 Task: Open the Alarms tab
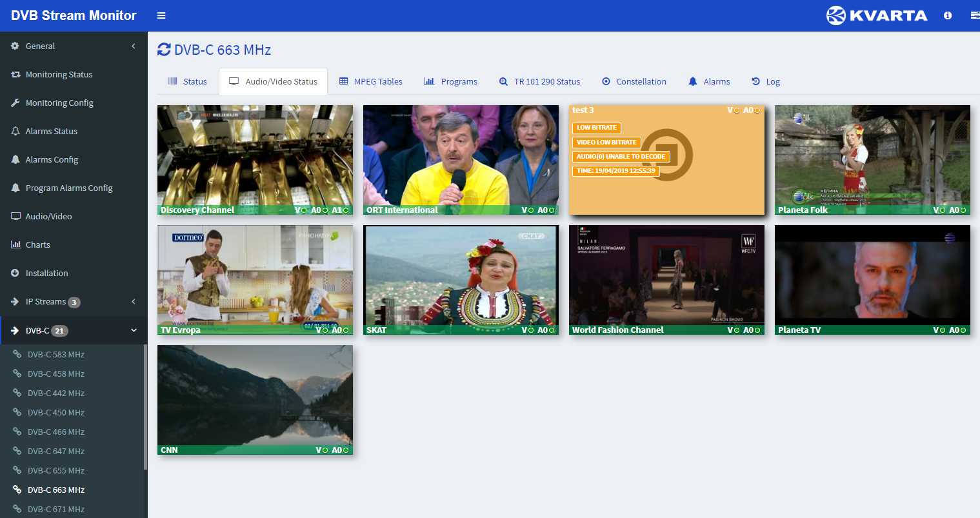coord(709,81)
